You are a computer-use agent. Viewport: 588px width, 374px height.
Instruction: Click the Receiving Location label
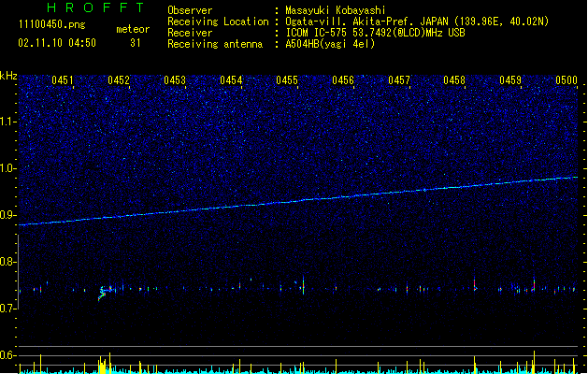(218, 22)
